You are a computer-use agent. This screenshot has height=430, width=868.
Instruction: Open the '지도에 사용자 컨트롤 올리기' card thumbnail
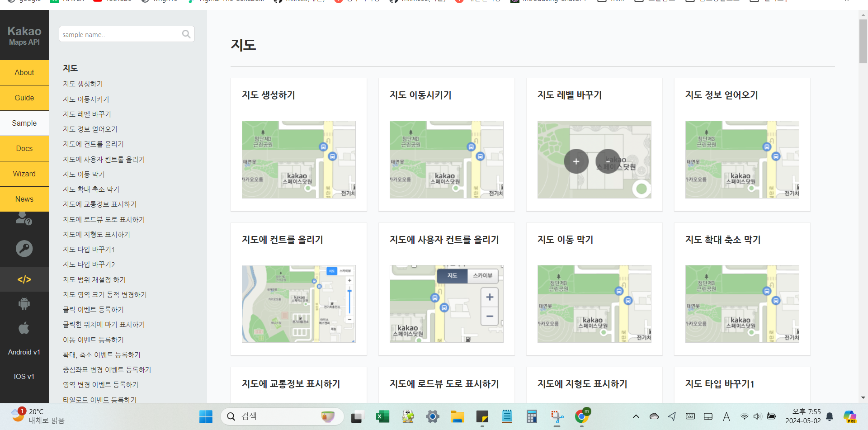[446, 304]
